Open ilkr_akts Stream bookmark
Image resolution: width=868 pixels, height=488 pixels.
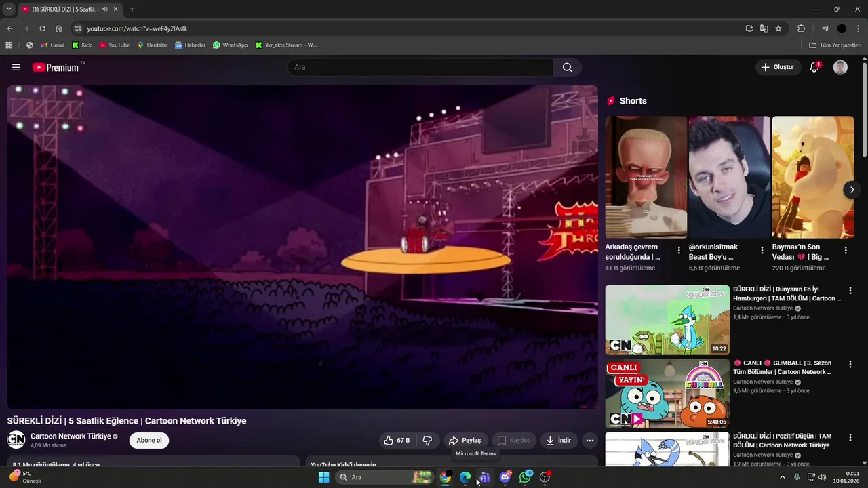286,45
